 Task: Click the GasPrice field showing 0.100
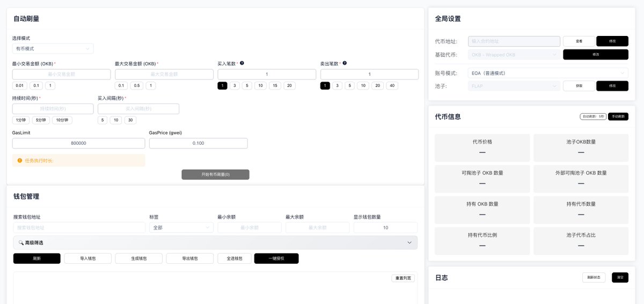pyautogui.click(x=198, y=143)
